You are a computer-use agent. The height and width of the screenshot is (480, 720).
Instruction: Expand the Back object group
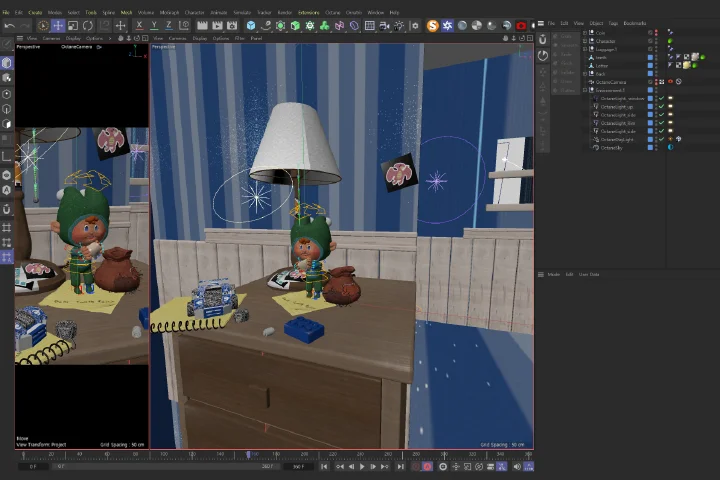pyautogui.click(x=585, y=73)
